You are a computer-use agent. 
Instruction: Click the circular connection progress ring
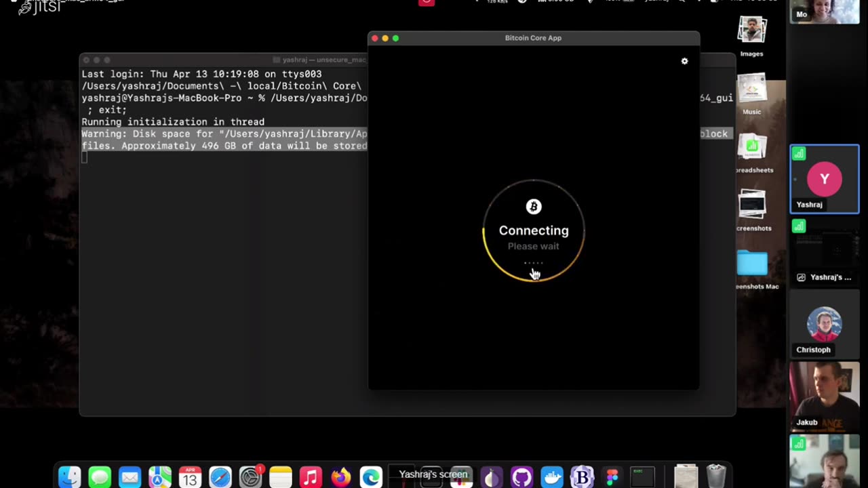click(534, 230)
